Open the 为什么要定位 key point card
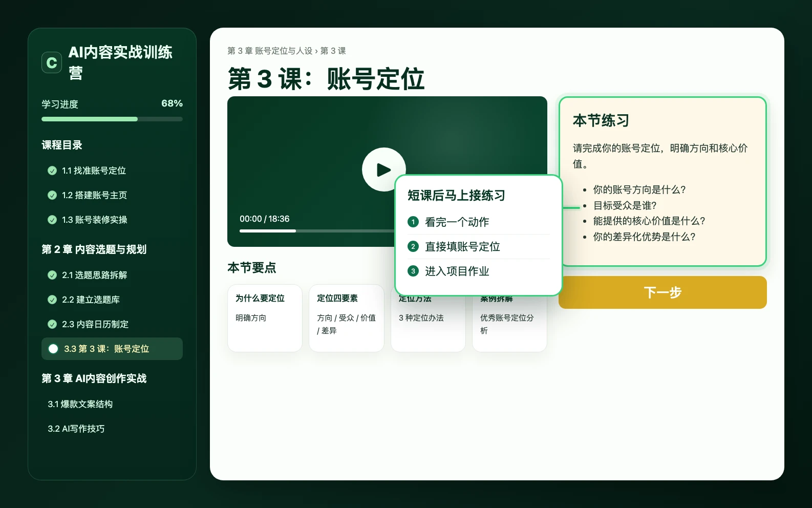The image size is (812, 508). (x=265, y=318)
